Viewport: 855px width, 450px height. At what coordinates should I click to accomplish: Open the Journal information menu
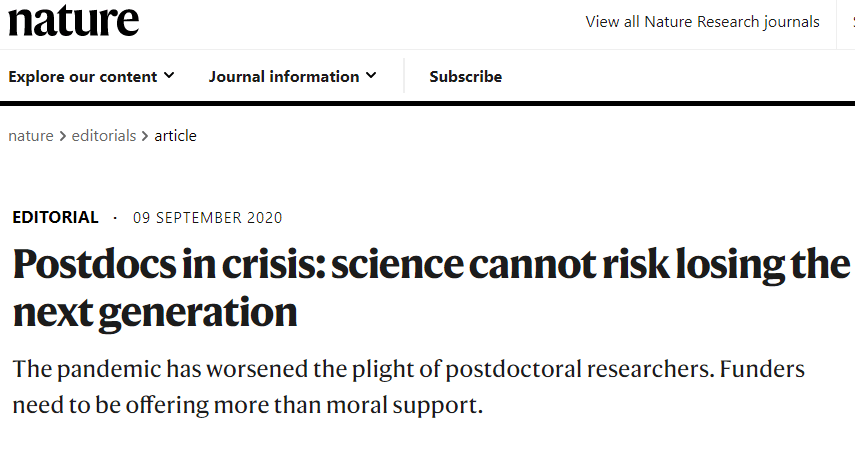click(x=292, y=76)
